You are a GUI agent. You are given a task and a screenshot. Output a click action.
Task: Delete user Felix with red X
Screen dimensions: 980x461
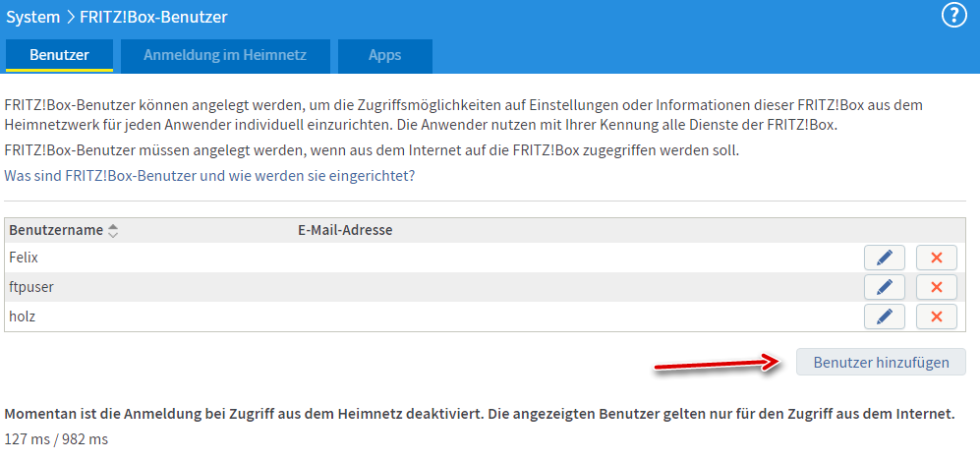tap(936, 258)
